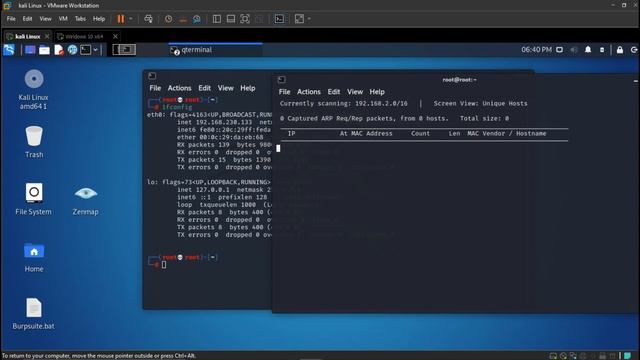Launch the web browser from the panel

click(x=72, y=50)
